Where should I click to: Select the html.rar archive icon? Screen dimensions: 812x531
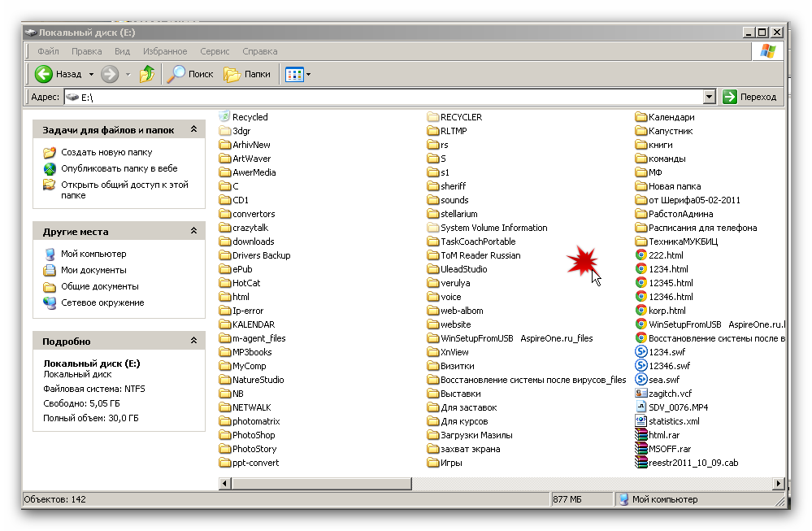coord(641,435)
